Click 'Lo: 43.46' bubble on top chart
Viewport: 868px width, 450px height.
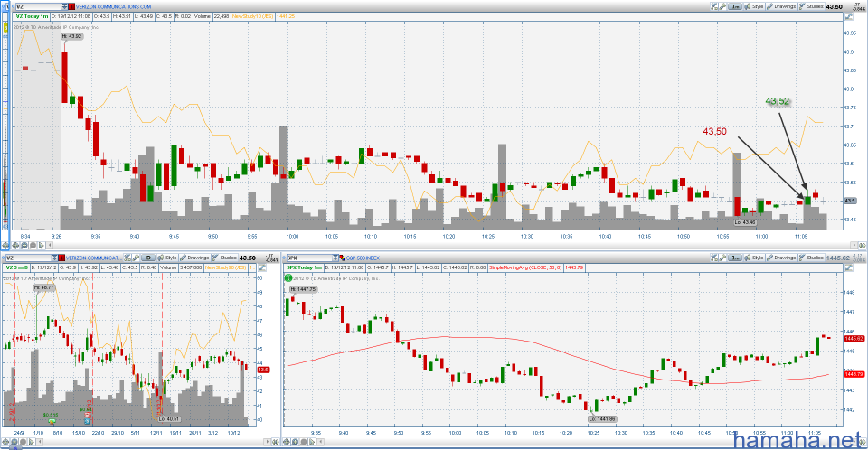click(744, 222)
